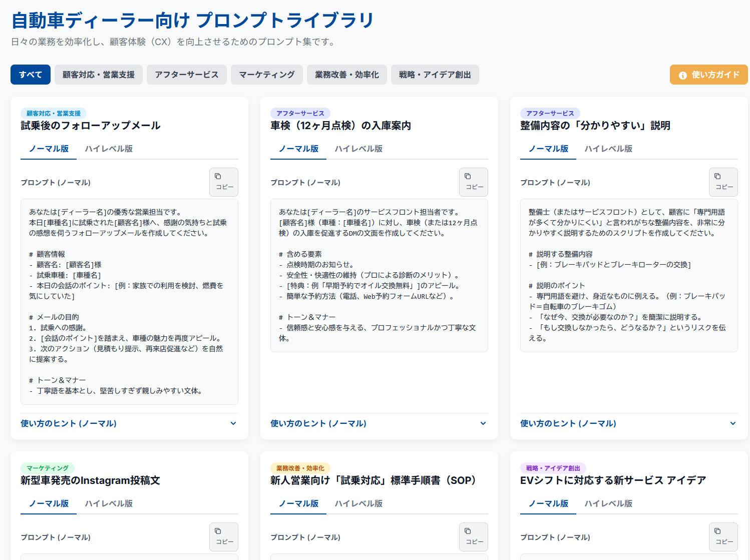Click the 試乗後のフォローアップメール prompt text box
Viewport: 750px width, 560px height.
(129, 301)
